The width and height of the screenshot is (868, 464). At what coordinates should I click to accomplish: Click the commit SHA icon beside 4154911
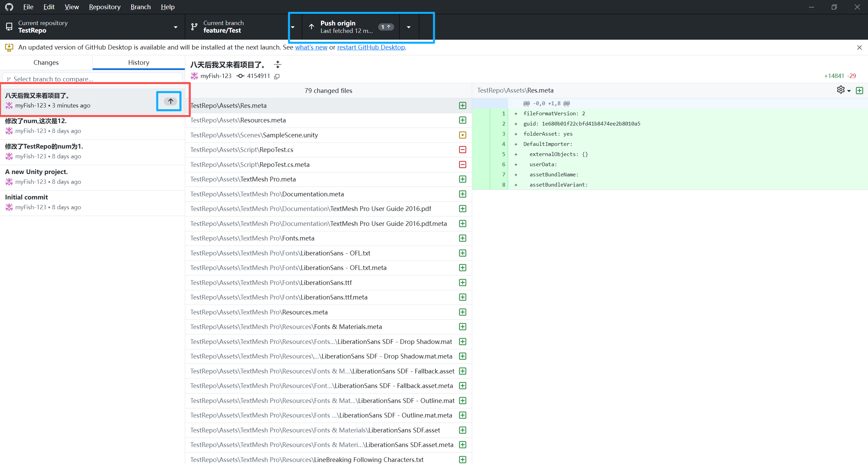click(240, 76)
